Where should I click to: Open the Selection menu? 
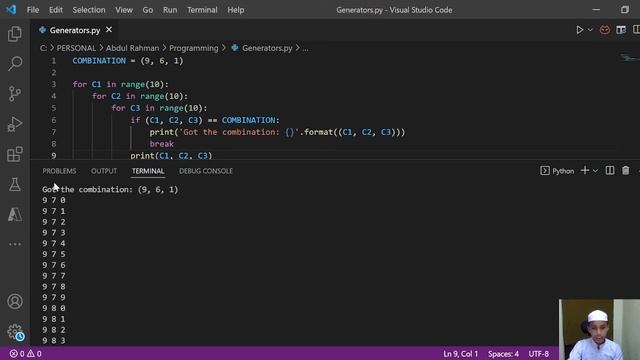click(x=89, y=10)
